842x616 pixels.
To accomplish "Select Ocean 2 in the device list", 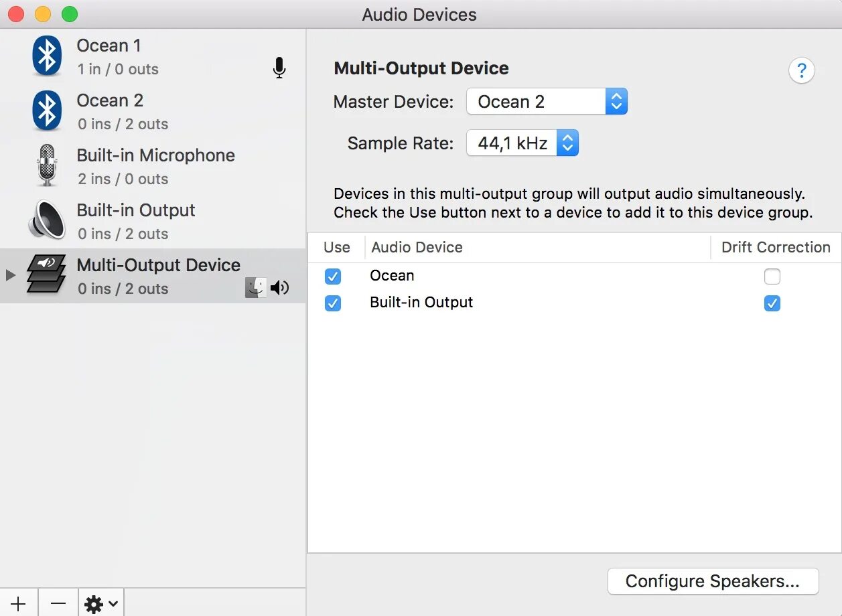I will (153, 111).
